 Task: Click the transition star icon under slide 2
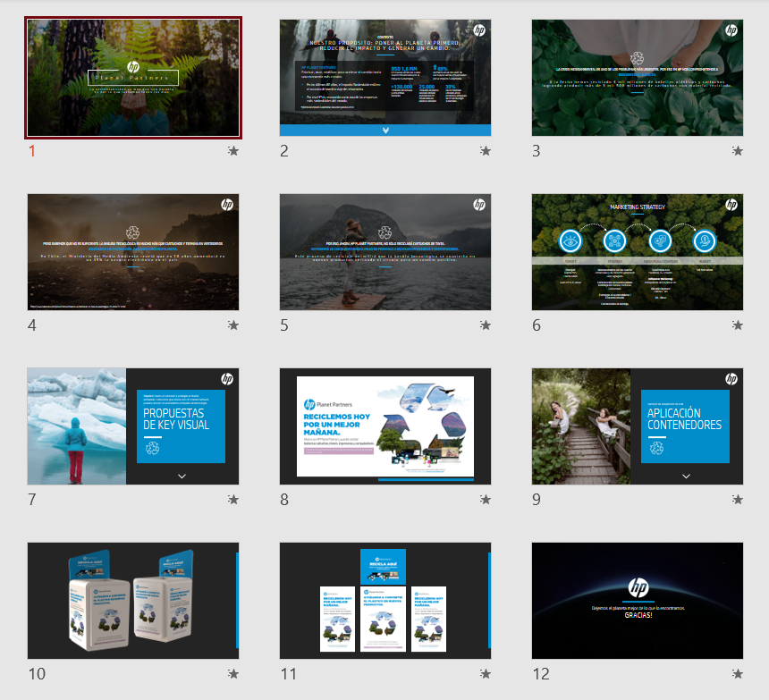pyautogui.click(x=486, y=151)
